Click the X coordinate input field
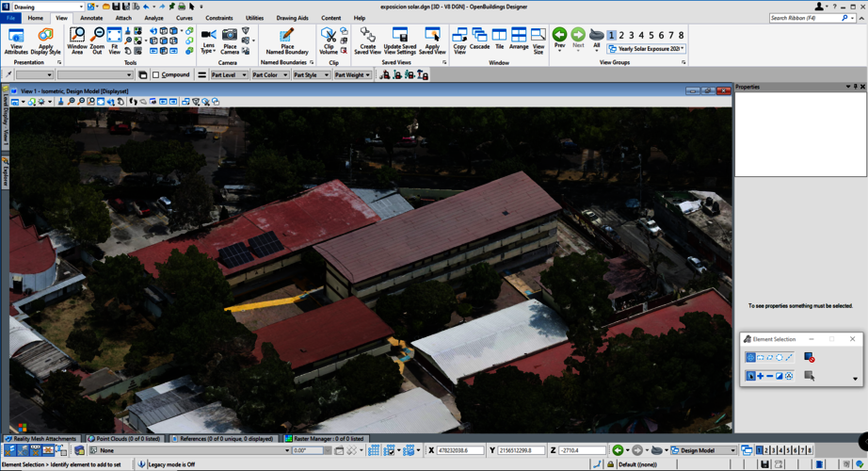868x471 pixels. click(x=460, y=450)
